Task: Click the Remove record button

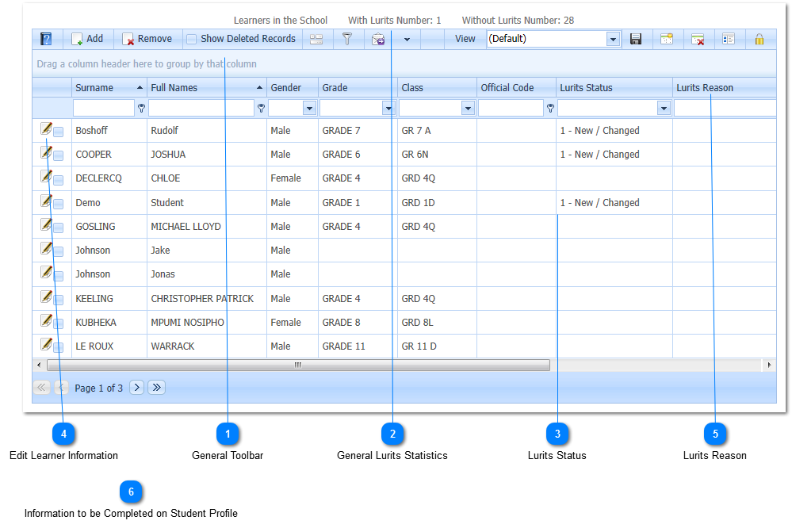Action: click(147, 39)
